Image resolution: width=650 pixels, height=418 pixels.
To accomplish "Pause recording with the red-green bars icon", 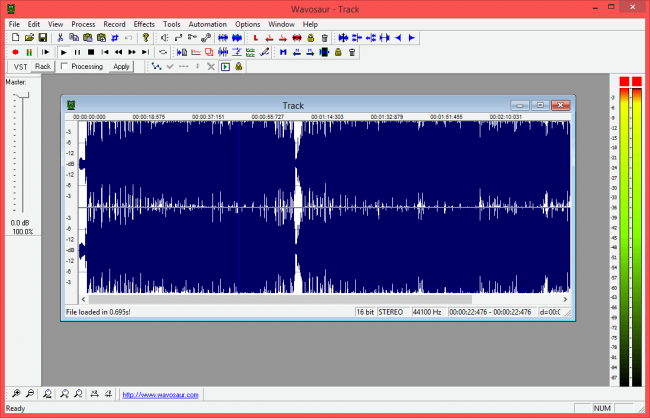I will [x=29, y=52].
